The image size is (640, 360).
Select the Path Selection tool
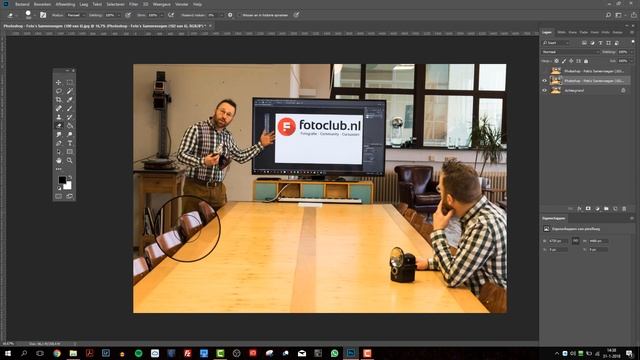[x=59, y=152]
